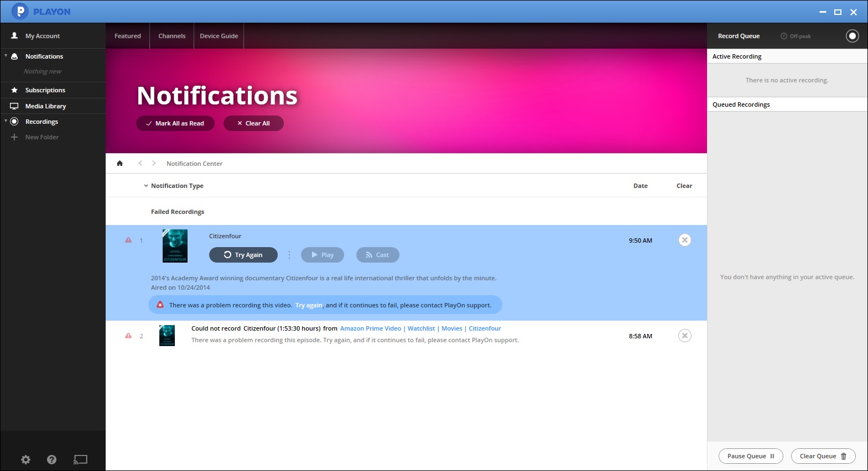Open the Device Guide tab

[x=219, y=36]
